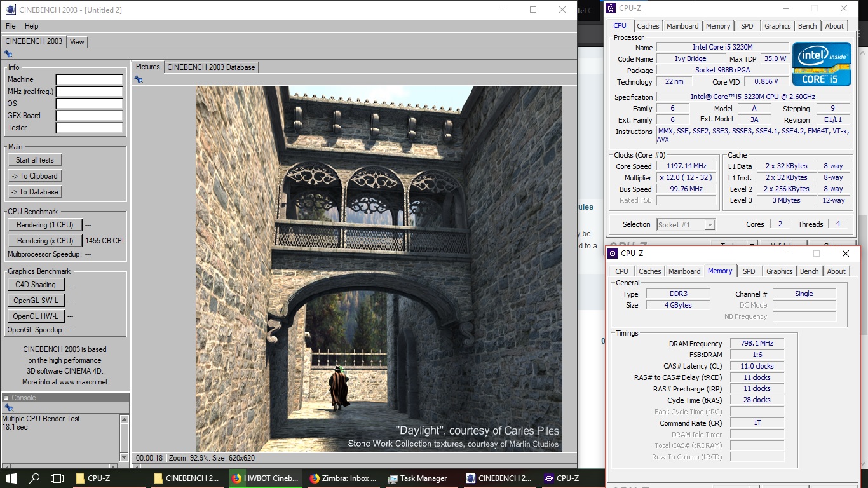Click pin icon under CINEBENCH 2003 tab
This screenshot has height=488, width=868.
point(8,54)
